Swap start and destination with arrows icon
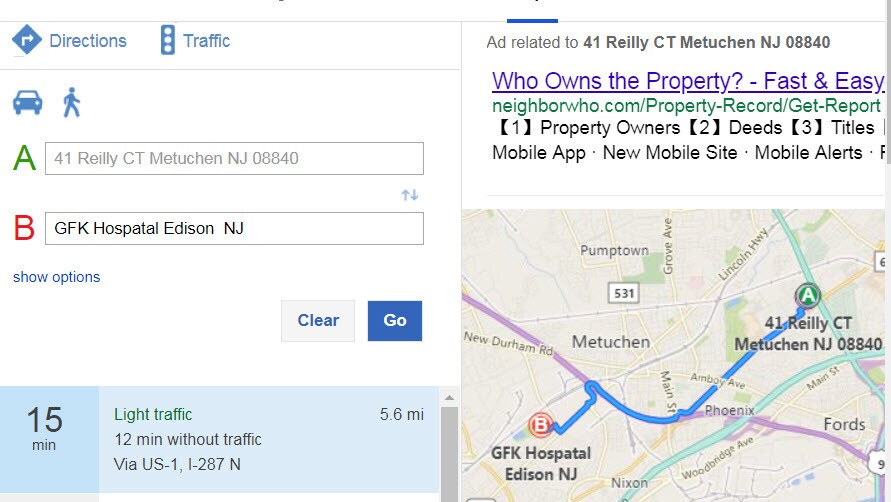The width and height of the screenshot is (891, 502). (410, 195)
